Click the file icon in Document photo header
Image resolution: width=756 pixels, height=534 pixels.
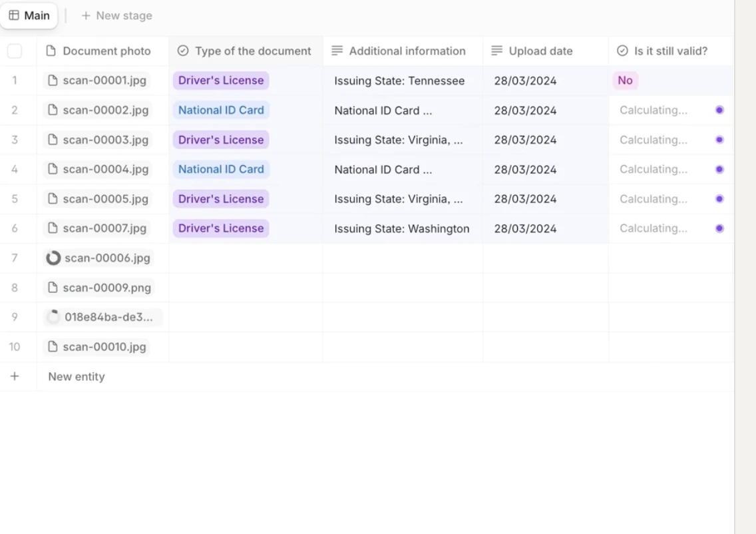click(x=51, y=51)
